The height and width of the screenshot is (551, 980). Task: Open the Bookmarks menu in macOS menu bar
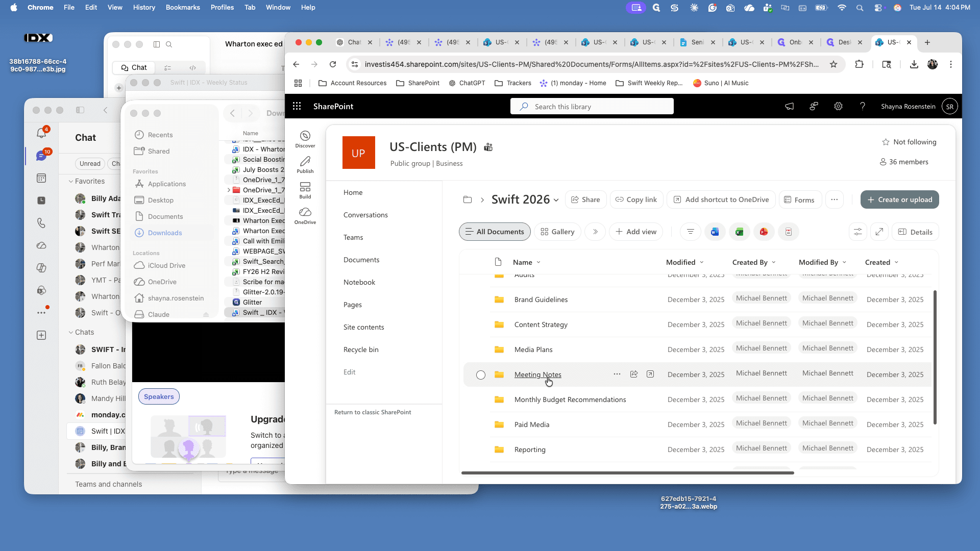(x=183, y=7)
